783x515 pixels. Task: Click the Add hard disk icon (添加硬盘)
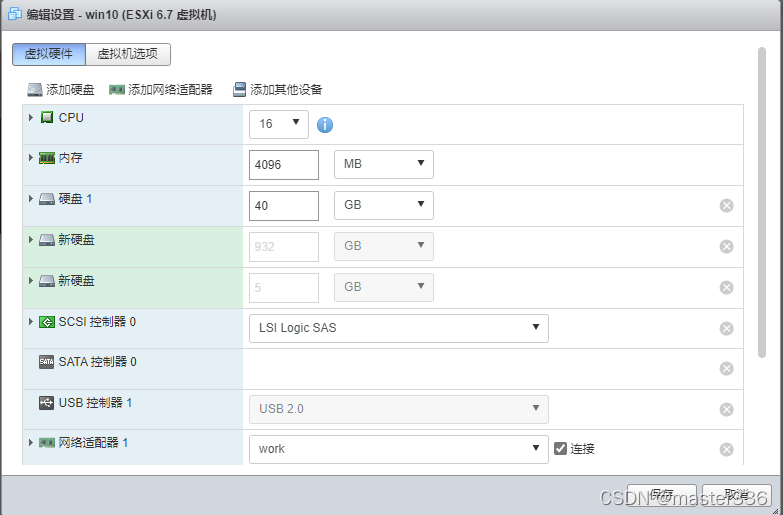pyautogui.click(x=35, y=89)
